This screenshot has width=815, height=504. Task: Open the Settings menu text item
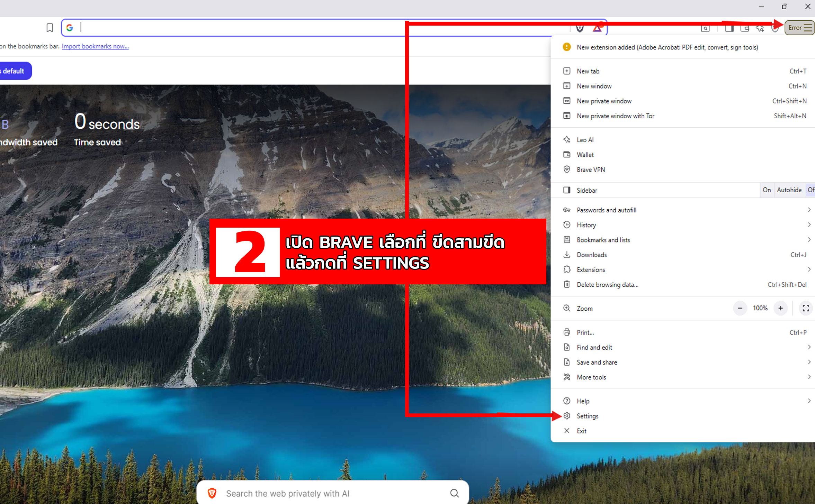(x=588, y=416)
